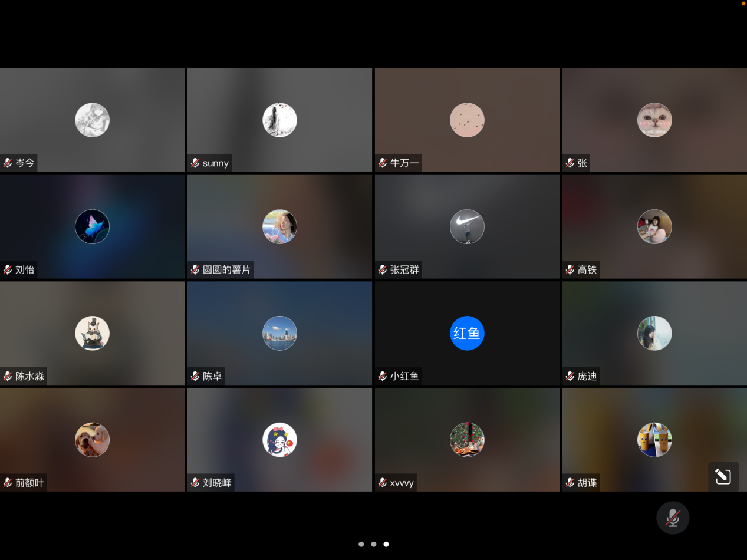
Task: Select the third page indicator dot
Action: click(386, 544)
